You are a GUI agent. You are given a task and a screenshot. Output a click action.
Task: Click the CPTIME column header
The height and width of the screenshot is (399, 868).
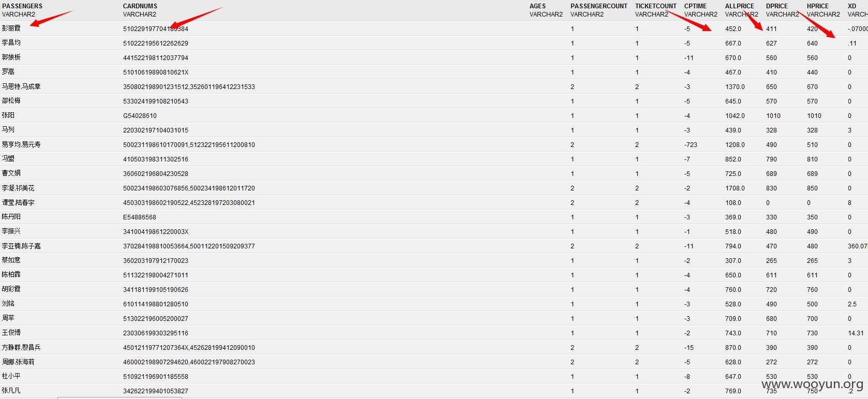pyautogui.click(x=695, y=6)
